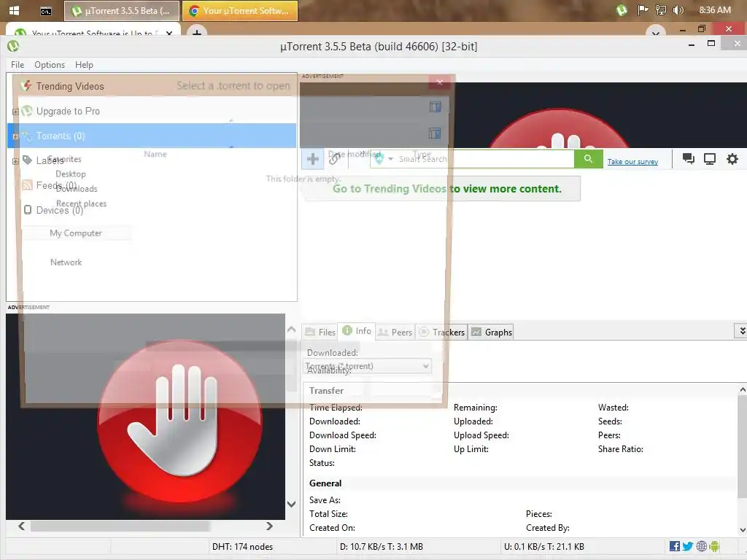Click the Download Speed: label
747x560 pixels.
click(x=343, y=435)
